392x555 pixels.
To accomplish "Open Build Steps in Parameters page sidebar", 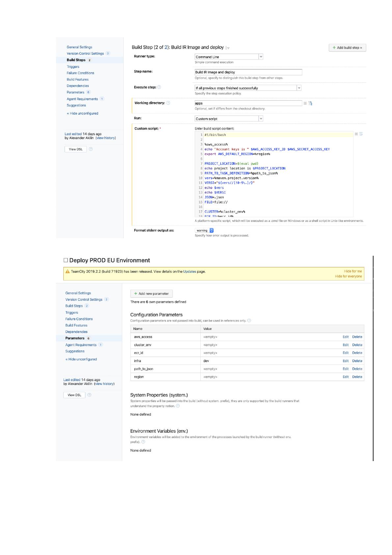I will coord(74,306).
